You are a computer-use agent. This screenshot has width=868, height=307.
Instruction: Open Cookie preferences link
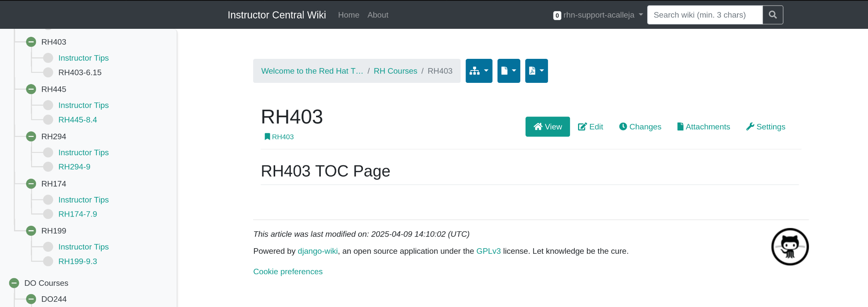coord(288,271)
